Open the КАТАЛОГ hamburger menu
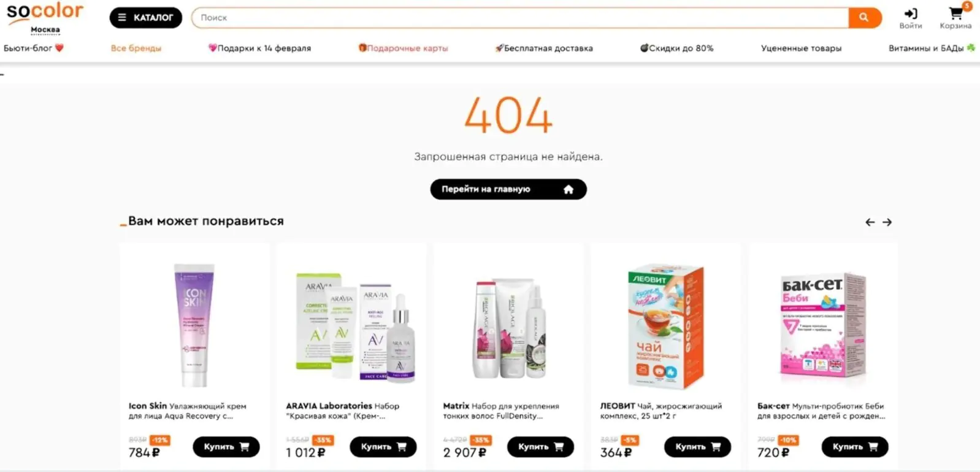 coord(146,18)
